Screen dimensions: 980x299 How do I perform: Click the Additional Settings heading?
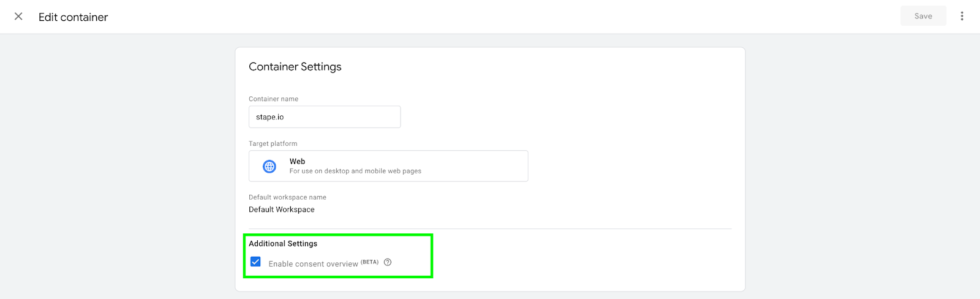[x=283, y=244]
